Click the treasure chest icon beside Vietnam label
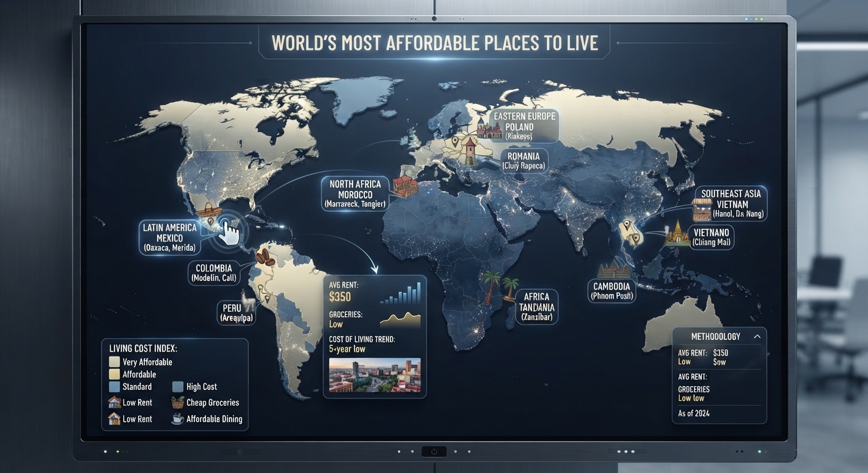The image size is (868, 473). click(x=702, y=209)
